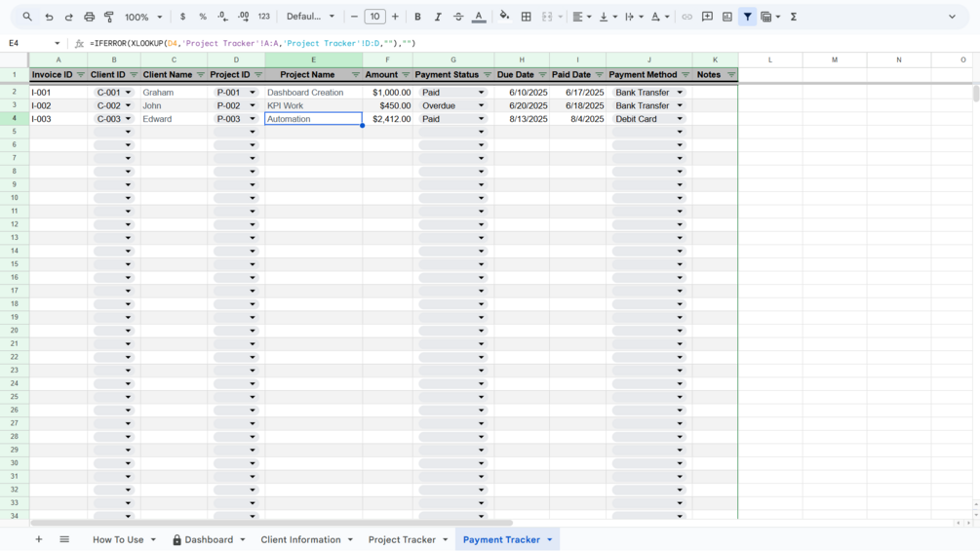The image size is (980, 551).
Task: Open the Project Name column filter
Action: coord(356,75)
